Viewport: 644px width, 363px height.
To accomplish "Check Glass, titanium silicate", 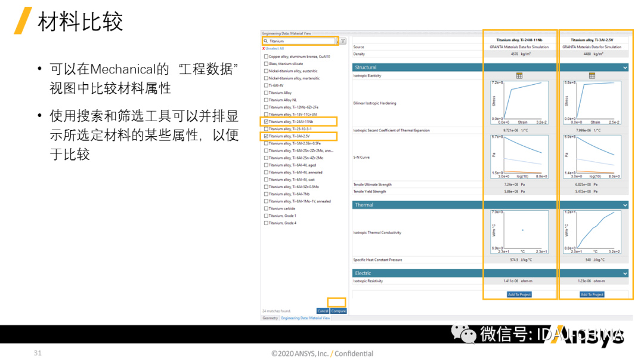I will coord(266,64).
